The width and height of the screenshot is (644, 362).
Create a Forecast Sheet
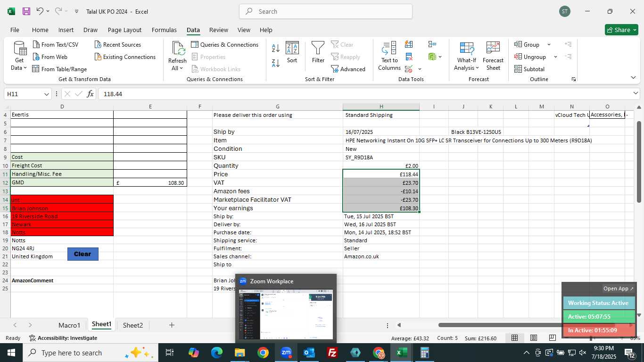click(493, 56)
